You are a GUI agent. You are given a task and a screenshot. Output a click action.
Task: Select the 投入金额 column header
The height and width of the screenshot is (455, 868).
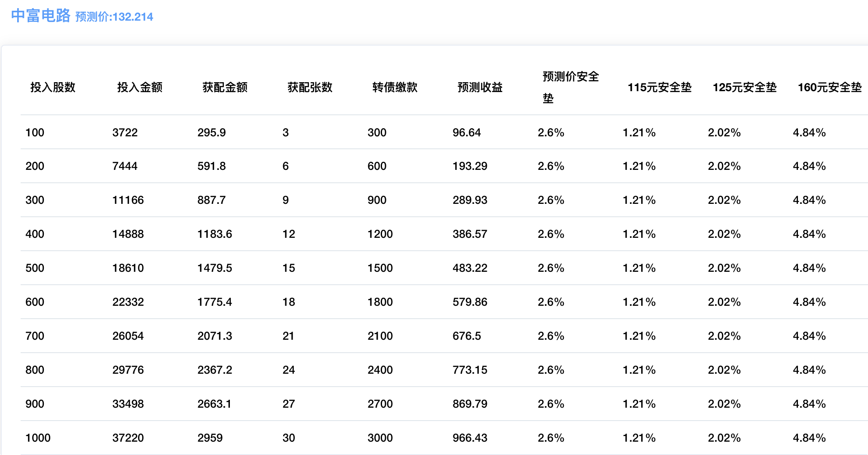coord(140,87)
